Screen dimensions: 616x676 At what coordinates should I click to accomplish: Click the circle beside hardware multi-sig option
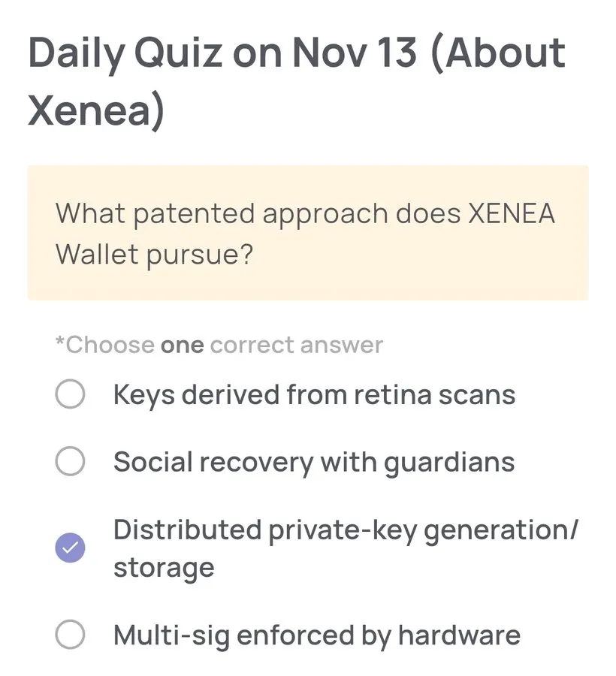pyautogui.click(x=69, y=635)
